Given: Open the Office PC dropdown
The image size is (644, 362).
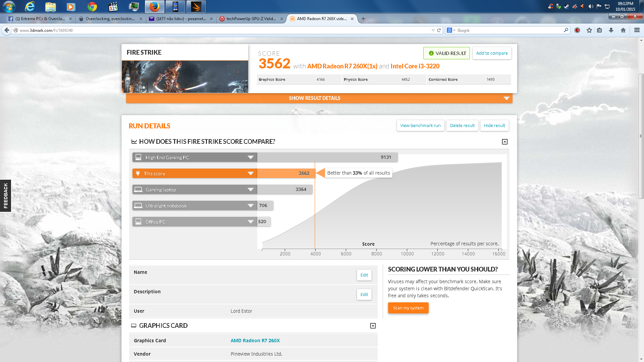Looking at the screenshot, I should 250,222.
